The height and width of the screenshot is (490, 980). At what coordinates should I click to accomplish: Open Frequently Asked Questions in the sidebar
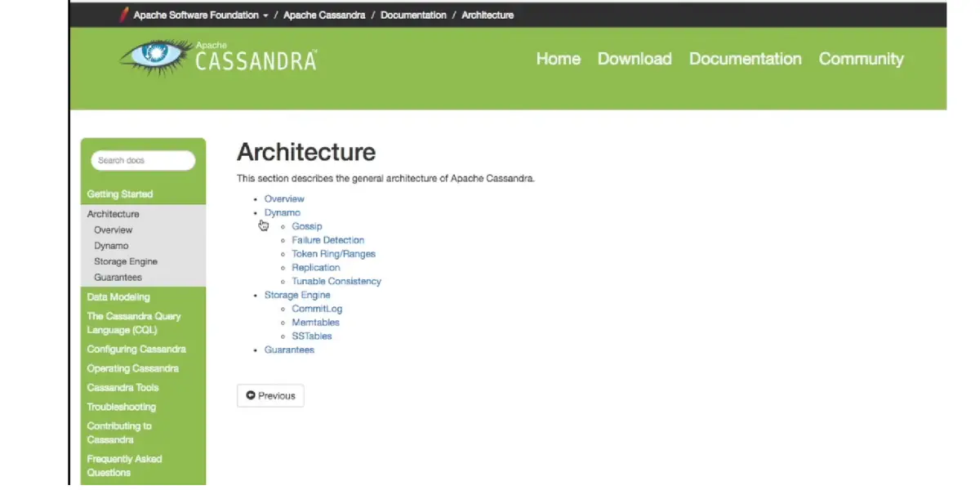click(125, 465)
